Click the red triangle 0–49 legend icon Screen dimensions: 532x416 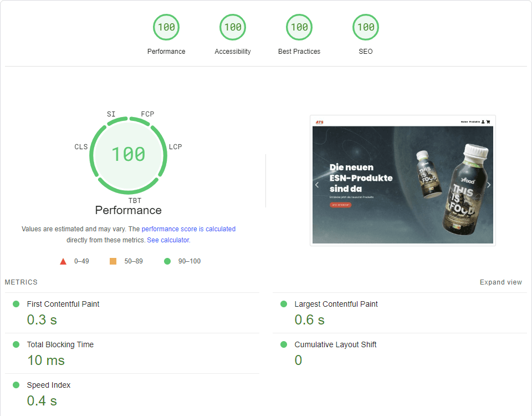(x=63, y=261)
